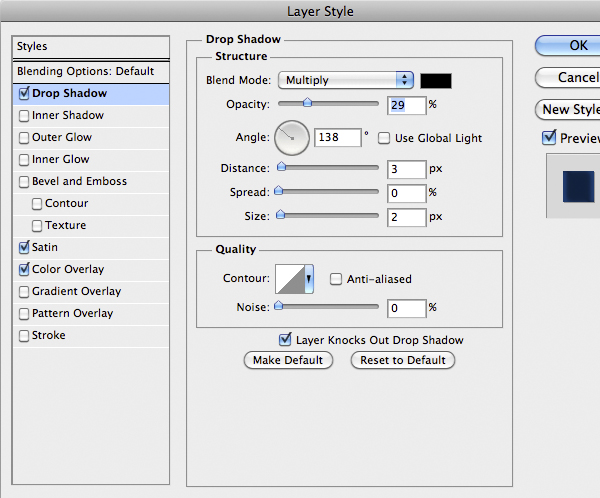
Task: Click the Angle dial control
Action: [291, 136]
